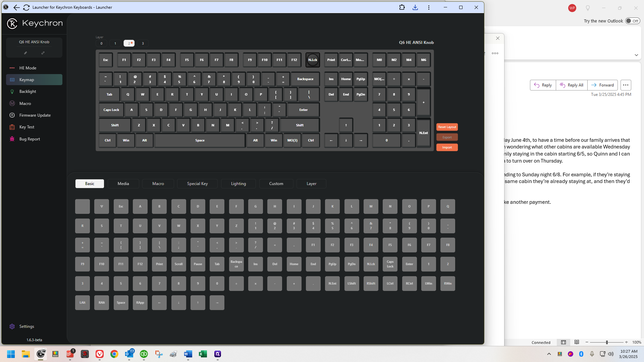The width and height of the screenshot is (644, 362).
Task: Show hidden system tray icons
Action: coord(549,354)
